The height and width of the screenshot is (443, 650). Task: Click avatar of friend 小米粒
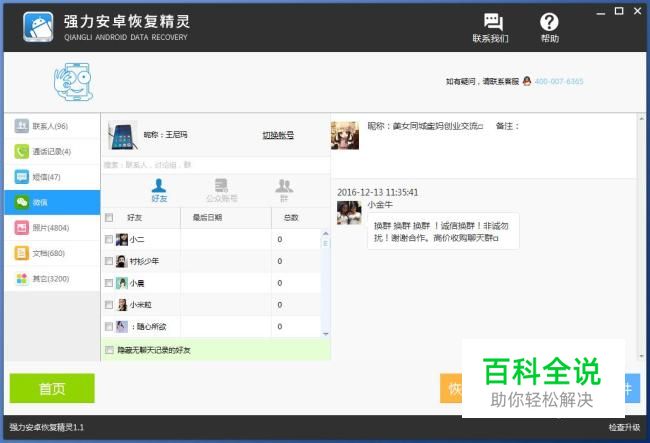point(122,305)
